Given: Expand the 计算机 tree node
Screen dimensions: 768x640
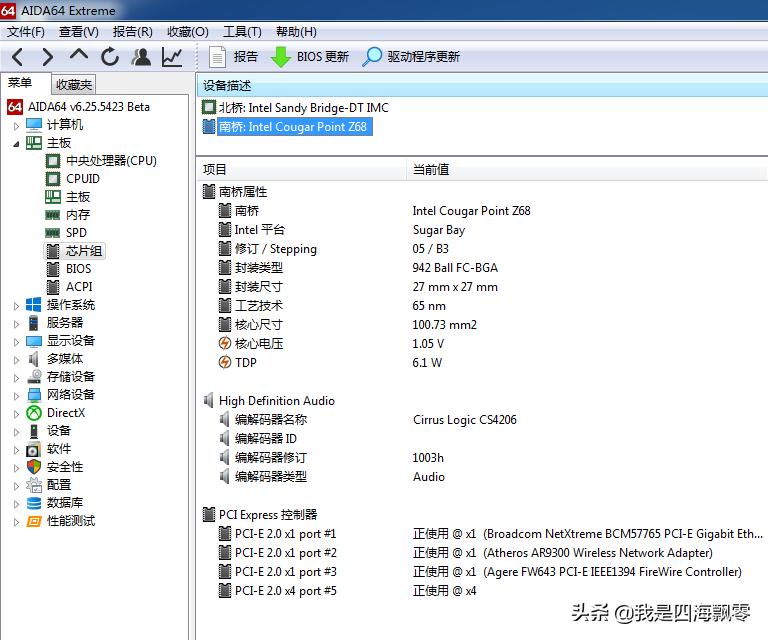Looking at the screenshot, I should pyautogui.click(x=16, y=126).
